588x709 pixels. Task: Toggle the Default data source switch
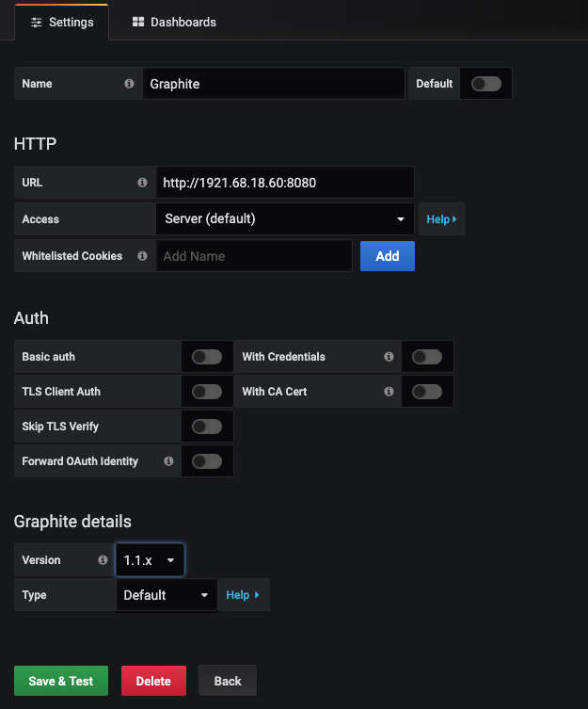[x=486, y=84]
